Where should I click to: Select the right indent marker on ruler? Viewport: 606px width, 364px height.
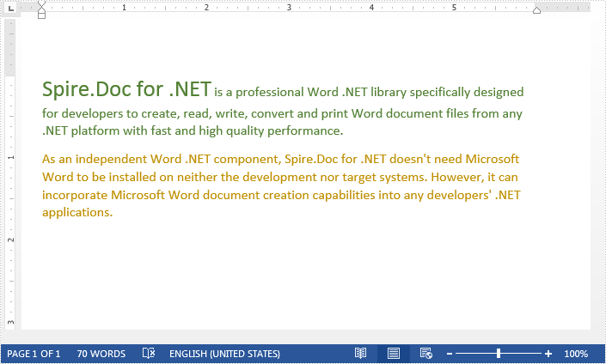click(536, 10)
